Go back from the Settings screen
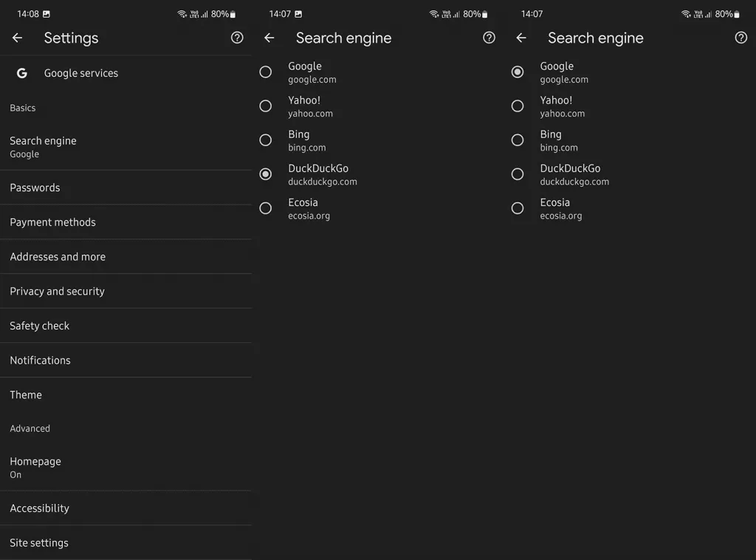The image size is (756, 560). click(18, 38)
